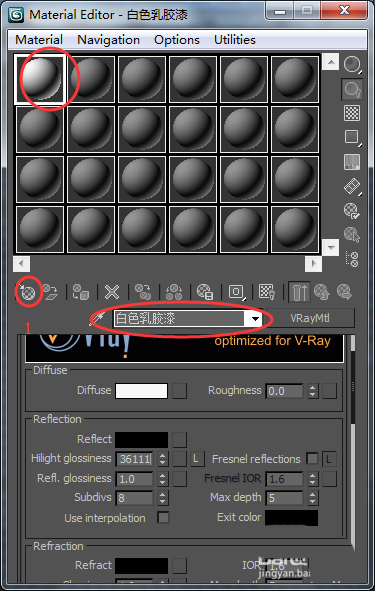
Task: Open the Utilities menu
Action: pyautogui.click(x=235, y=40)
